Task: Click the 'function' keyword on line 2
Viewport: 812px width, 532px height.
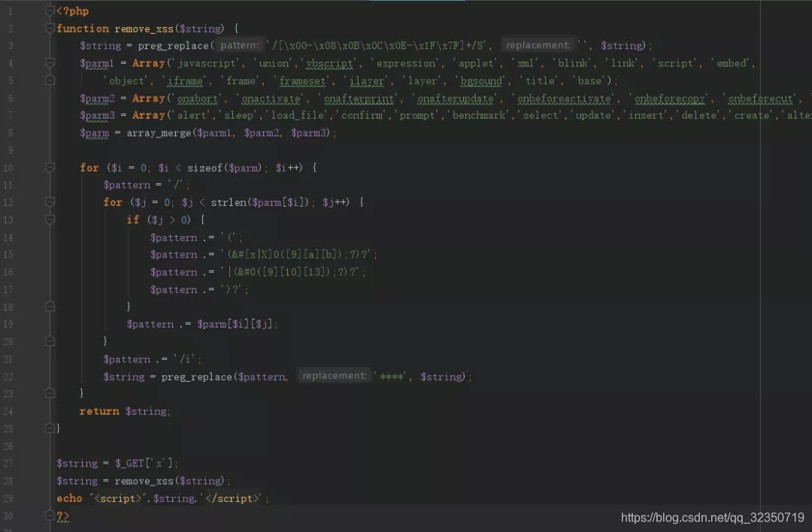Action: click(83, 29)
